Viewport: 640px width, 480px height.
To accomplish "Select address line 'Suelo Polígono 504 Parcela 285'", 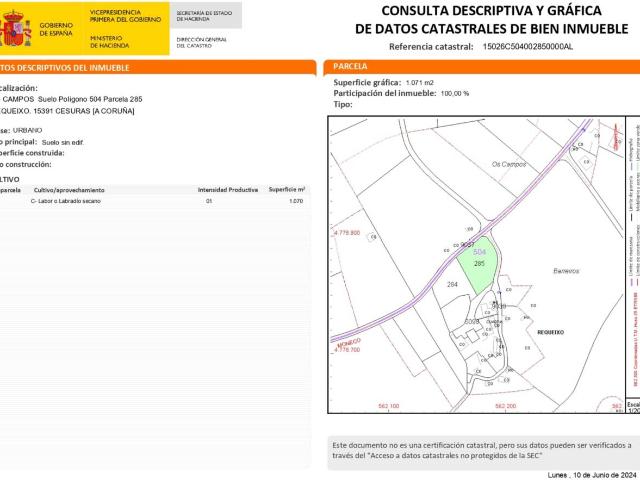I will click(90, 99).
